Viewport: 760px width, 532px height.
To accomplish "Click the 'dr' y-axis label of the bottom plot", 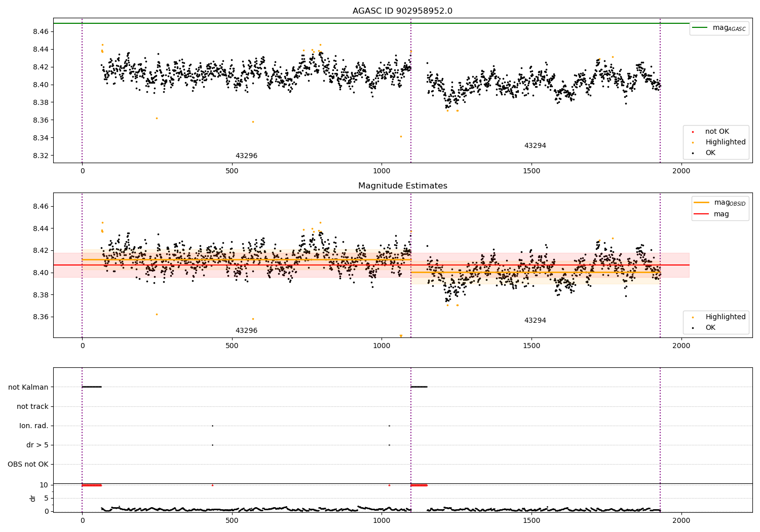I will click(x=33, y=498).
